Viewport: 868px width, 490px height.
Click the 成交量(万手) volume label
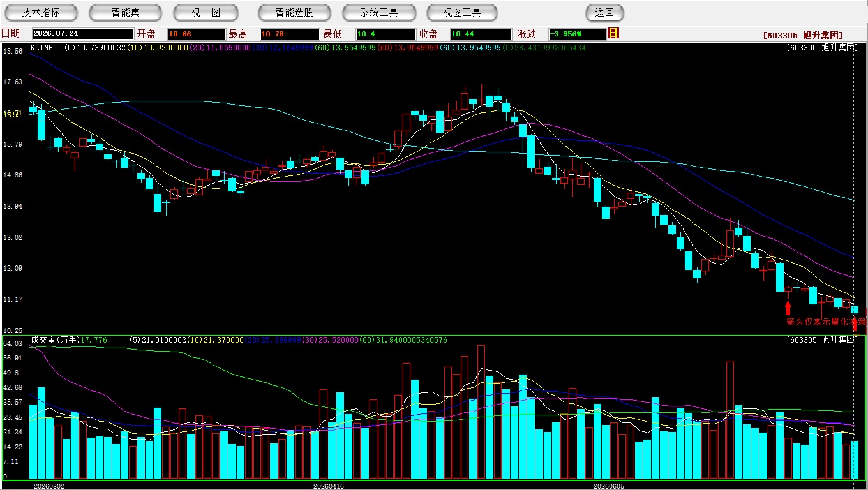tap(56, 340)
